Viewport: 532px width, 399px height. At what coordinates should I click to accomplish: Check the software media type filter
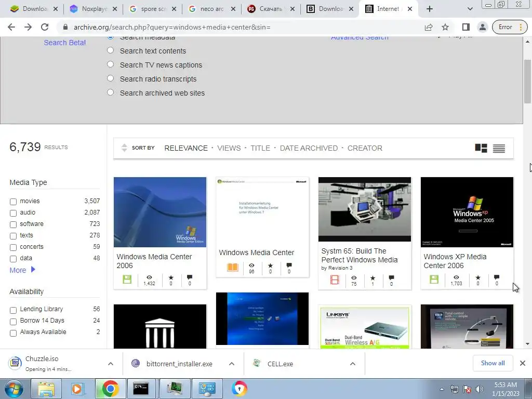[13, 224]
